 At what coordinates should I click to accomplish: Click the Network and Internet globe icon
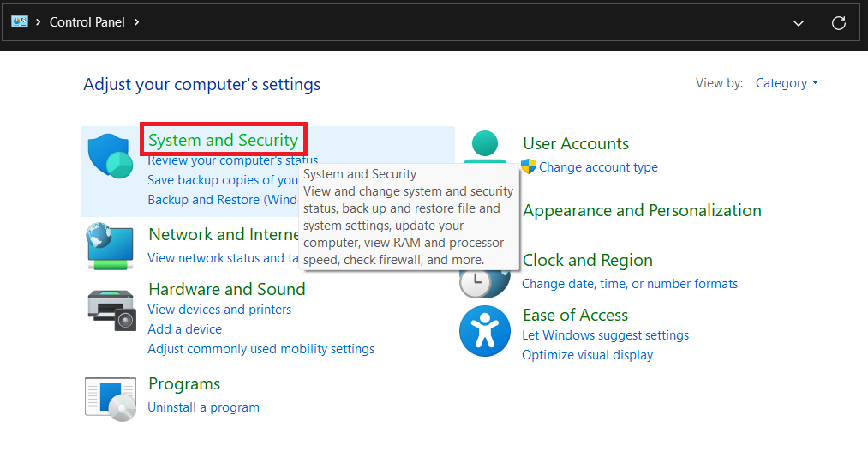point(111,246)
